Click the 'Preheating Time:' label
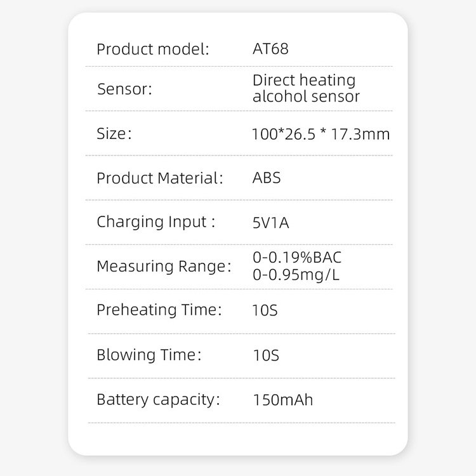 [x=159, y=310]
